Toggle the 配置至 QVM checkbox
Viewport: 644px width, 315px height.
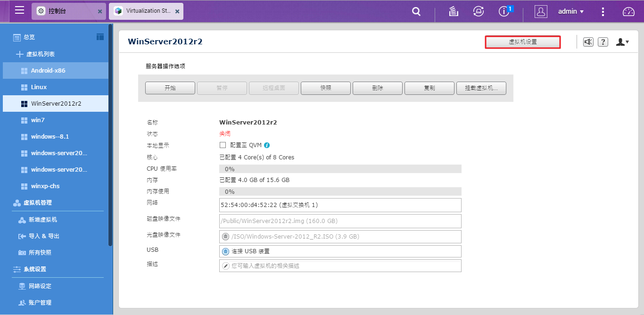[223, 145]
